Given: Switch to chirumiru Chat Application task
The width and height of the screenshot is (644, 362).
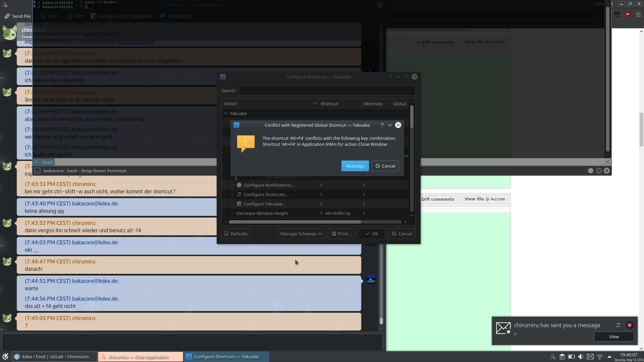Looking at the screenshot, I should click(x=140, y=357).
